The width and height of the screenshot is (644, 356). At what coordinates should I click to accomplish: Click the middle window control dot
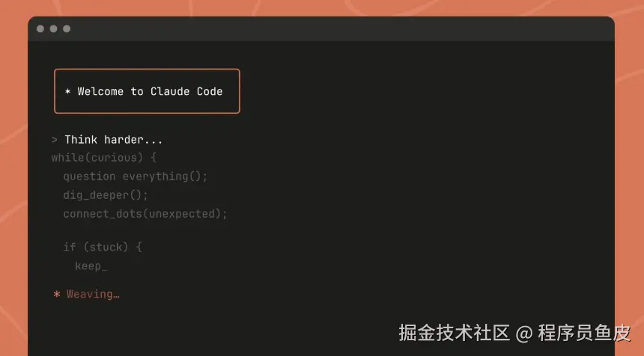[53, 28]
